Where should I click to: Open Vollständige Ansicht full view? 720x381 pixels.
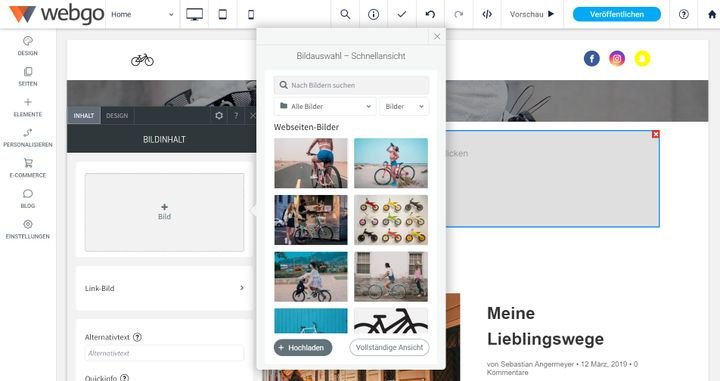(x=389, y=347)
